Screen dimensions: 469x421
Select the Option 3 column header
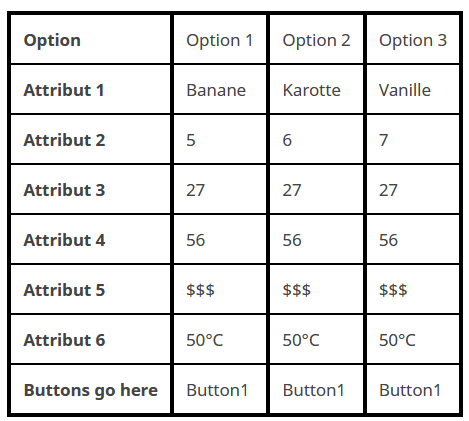413,40
